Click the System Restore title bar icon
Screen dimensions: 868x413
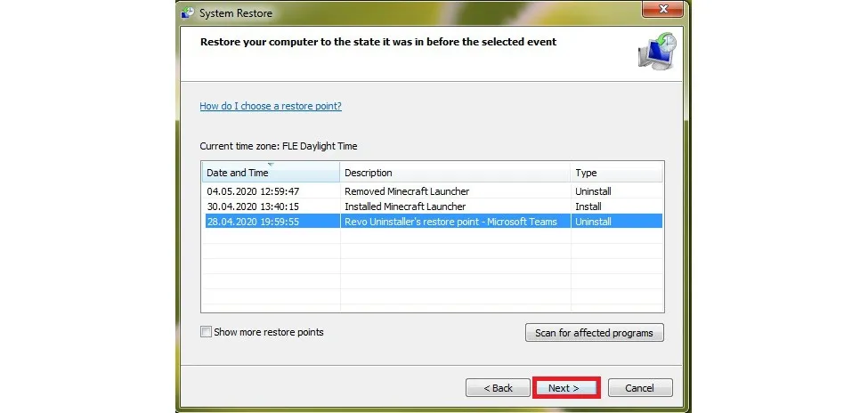click(188, 12)
